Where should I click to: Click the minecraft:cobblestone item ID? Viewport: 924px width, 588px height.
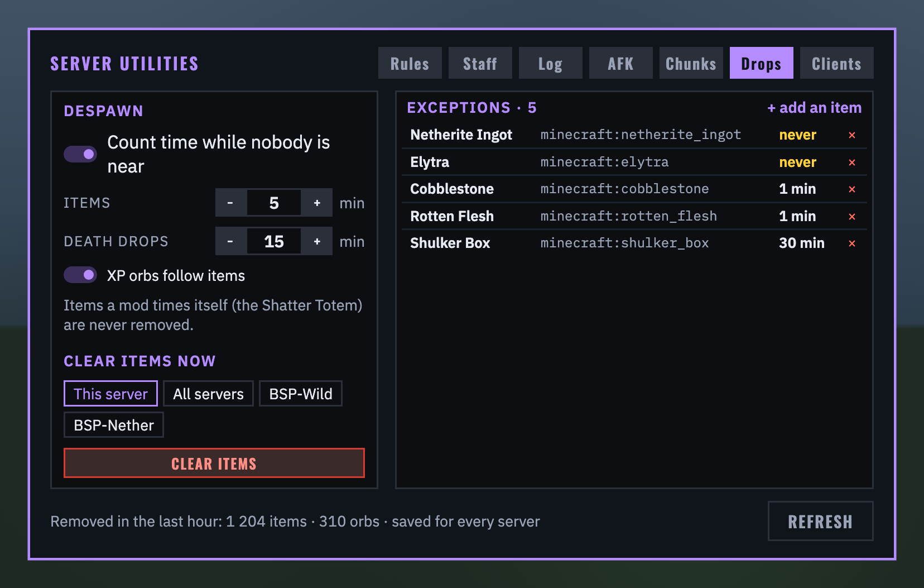pyautogui.click(x=625, y=189)
